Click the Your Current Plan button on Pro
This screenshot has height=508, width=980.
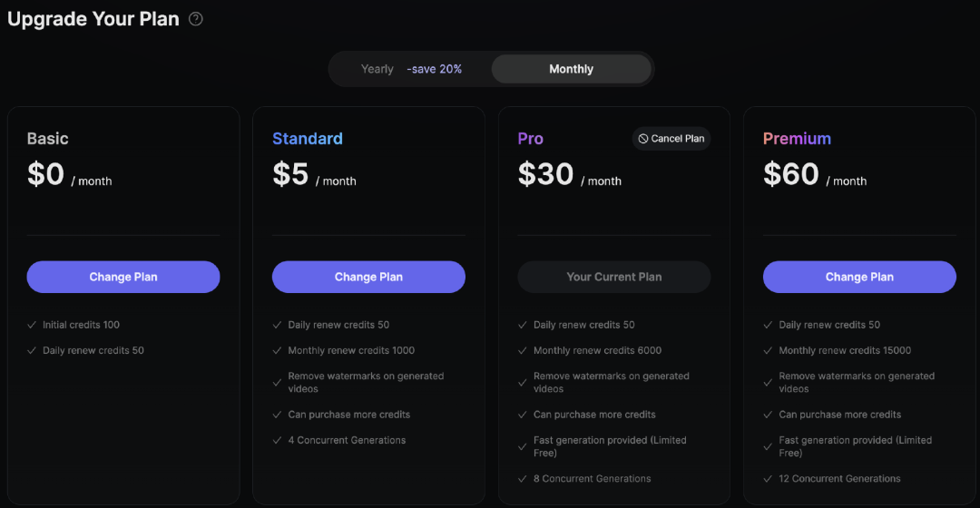point(613,277)
